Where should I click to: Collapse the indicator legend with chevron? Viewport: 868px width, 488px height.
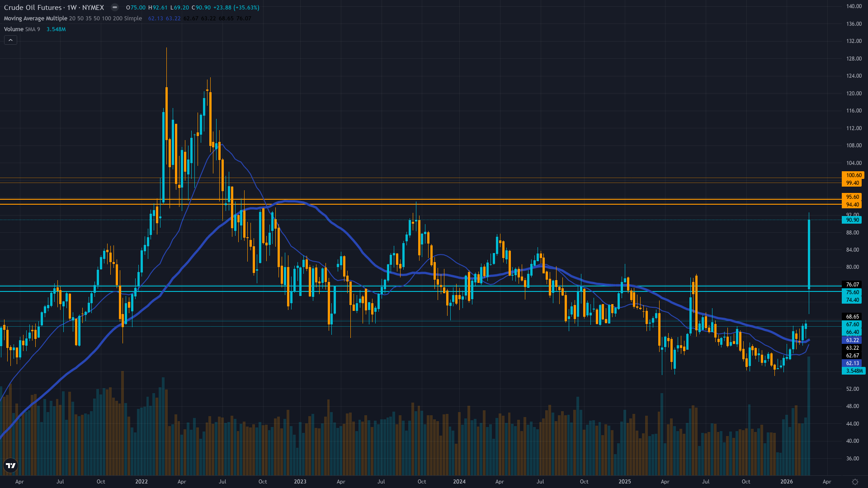pos(11,40)
